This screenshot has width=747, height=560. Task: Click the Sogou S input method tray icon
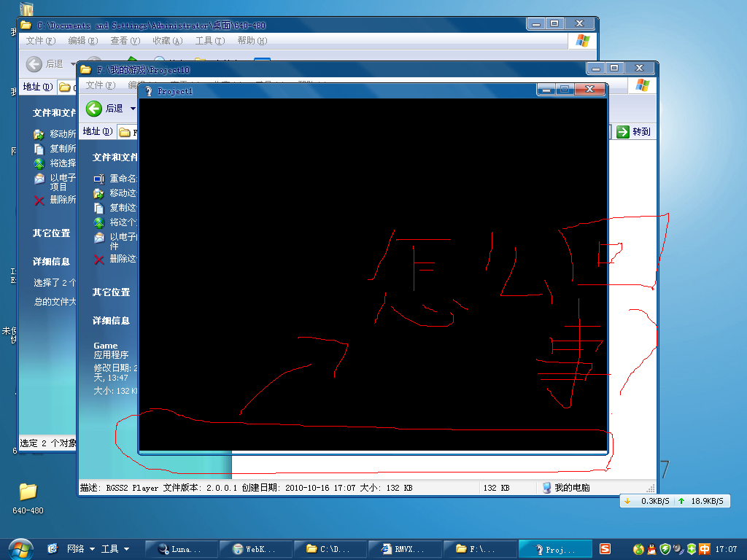tap(605, 549)
